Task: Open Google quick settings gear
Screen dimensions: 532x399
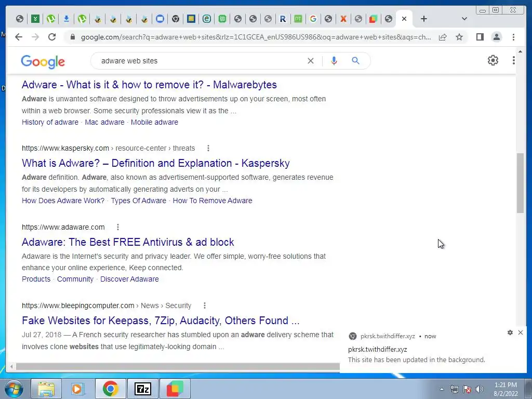Action: pyautogui.click(x=493, y=60)
